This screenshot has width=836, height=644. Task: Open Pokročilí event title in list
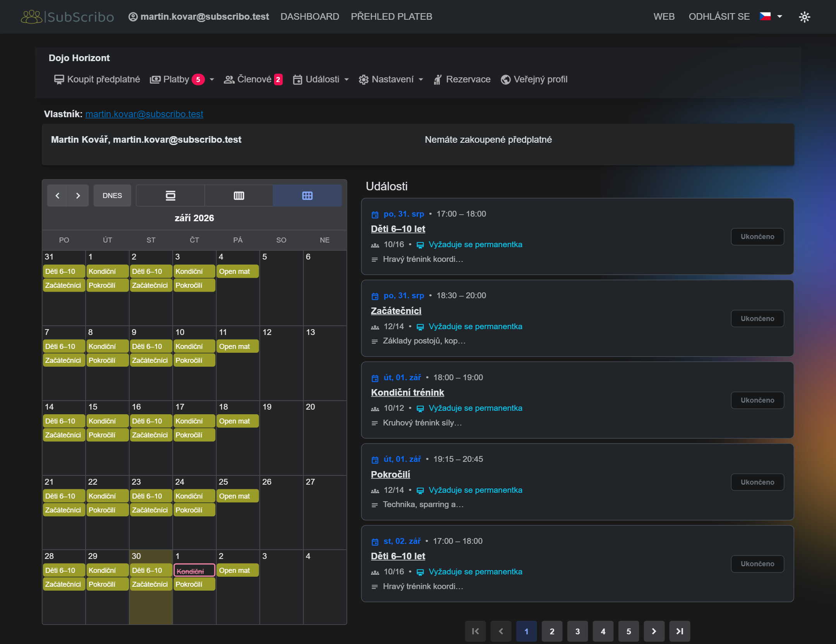click(390, 475)
